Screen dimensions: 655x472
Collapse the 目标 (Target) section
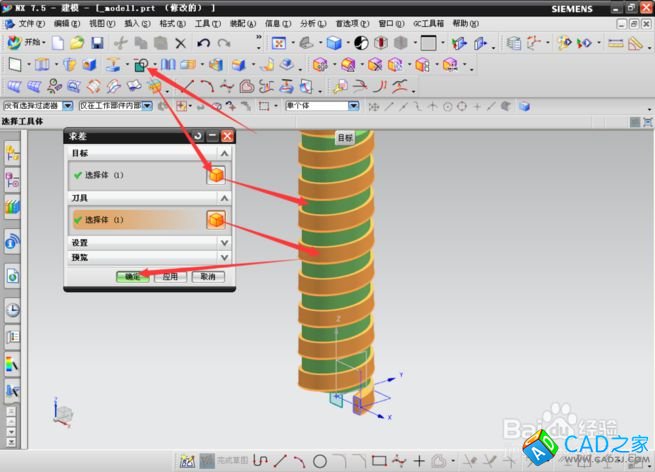pos(225,153)
